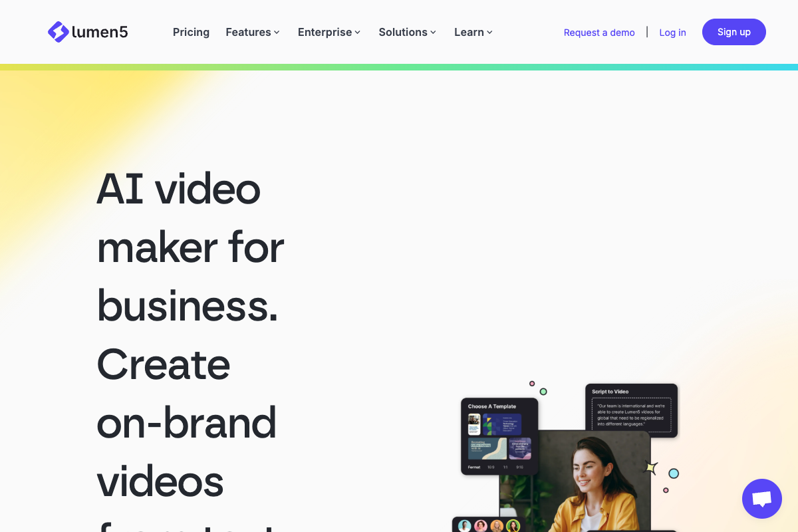
Task: Select the first avatar in avatar strip
Action: [x=464, y=526]
